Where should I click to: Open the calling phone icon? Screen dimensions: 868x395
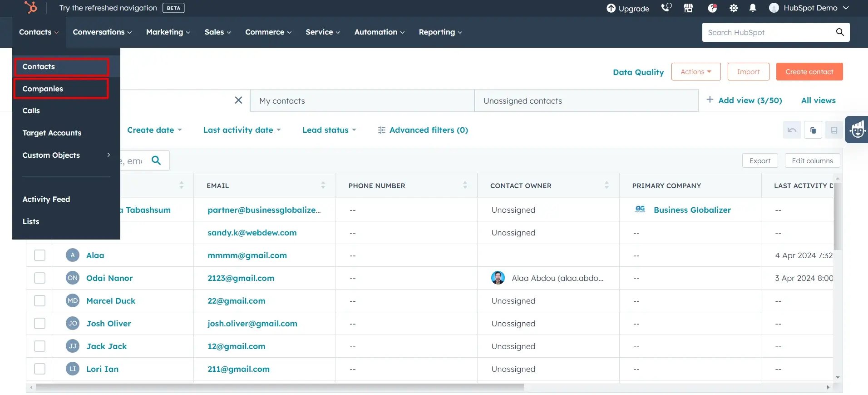666,8
